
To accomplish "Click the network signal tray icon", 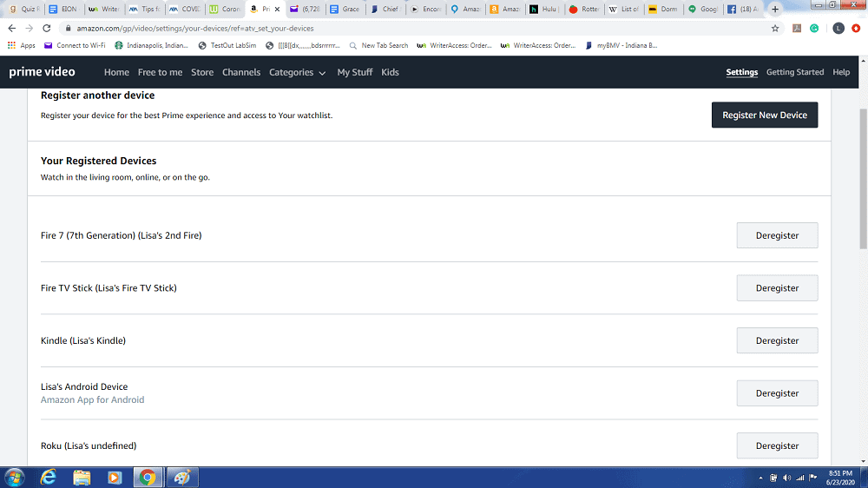I will coord(800,478).
